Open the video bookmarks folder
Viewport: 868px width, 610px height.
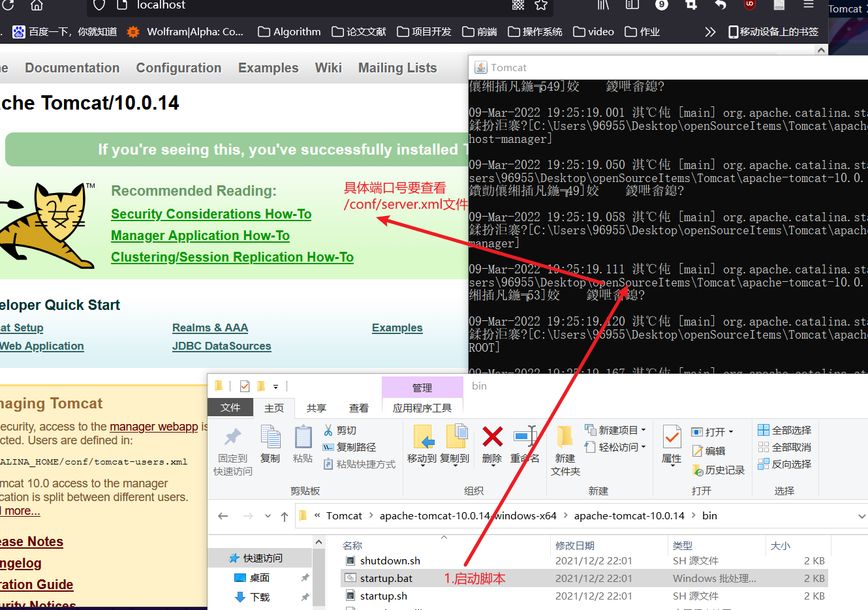point(593,31)
